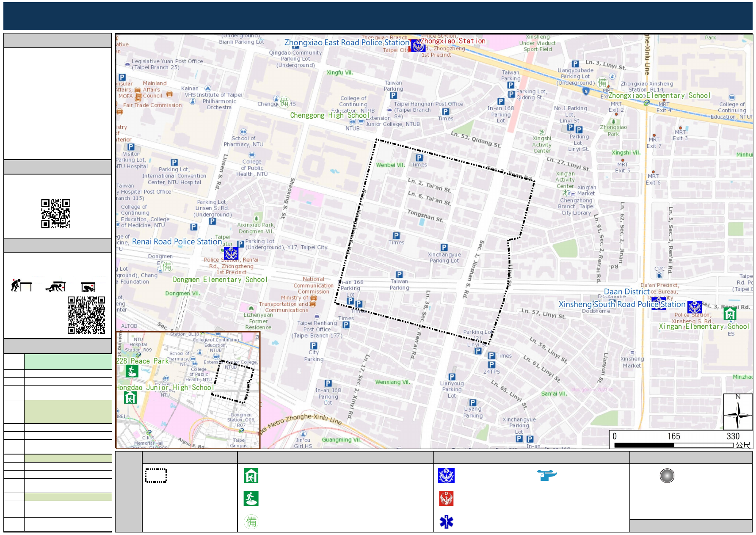Click the 'Guangming Vil.' map label
This screenshot has width=756, height=535.
(342, 440)
